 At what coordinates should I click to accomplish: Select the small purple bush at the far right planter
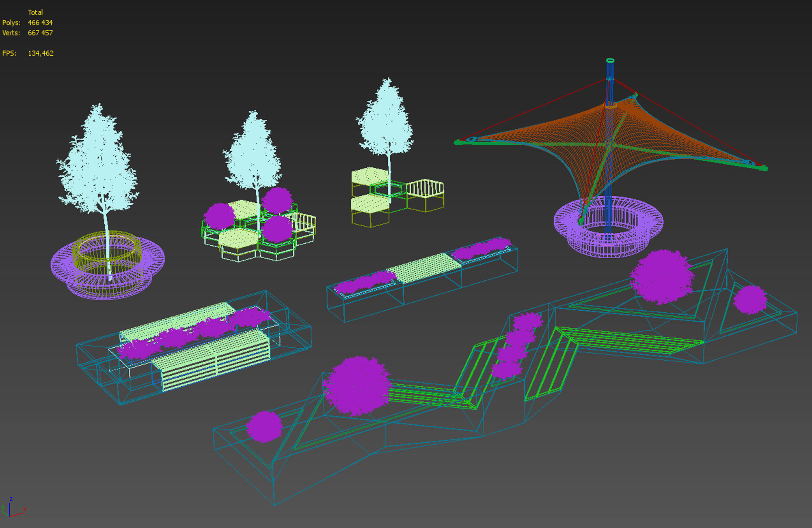coord(750,300)
